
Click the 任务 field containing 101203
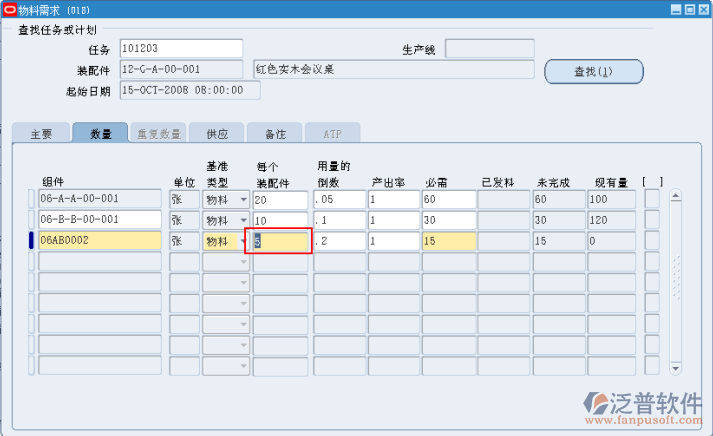click(x=180, y=49)
